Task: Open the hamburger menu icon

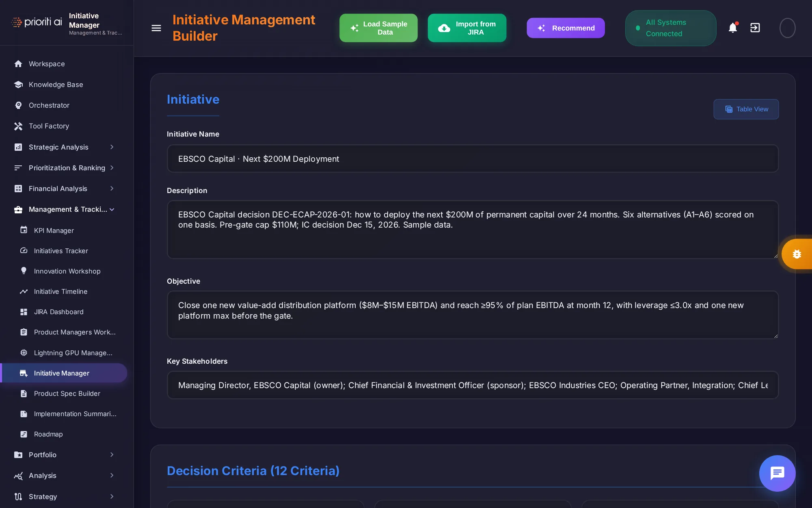Action: click(156, 28)
